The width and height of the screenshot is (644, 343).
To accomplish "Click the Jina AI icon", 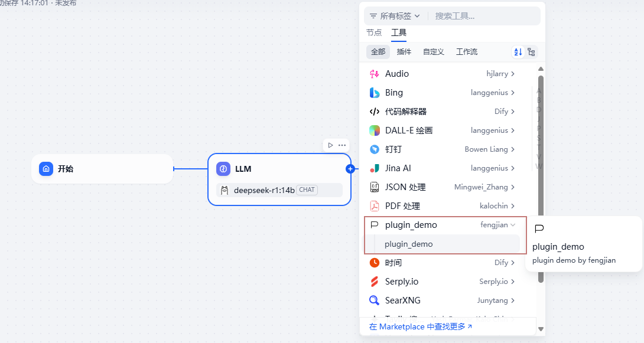I will (374, 168).
